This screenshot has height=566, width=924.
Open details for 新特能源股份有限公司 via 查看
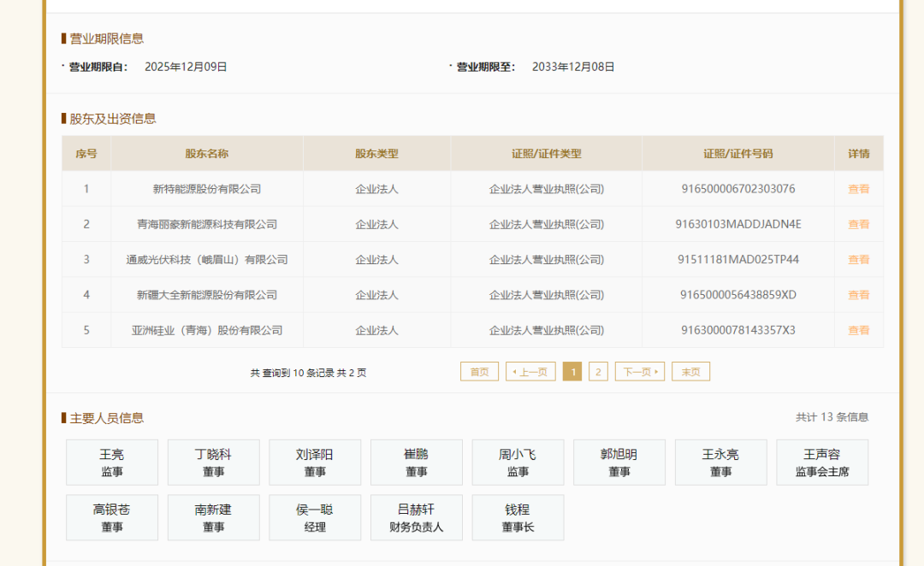coord(858,189)
